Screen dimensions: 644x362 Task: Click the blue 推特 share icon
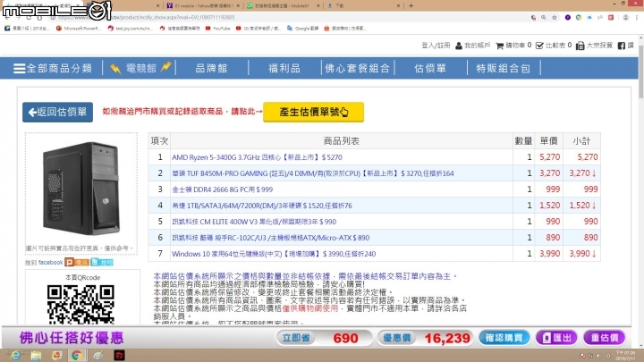(102, 262)
